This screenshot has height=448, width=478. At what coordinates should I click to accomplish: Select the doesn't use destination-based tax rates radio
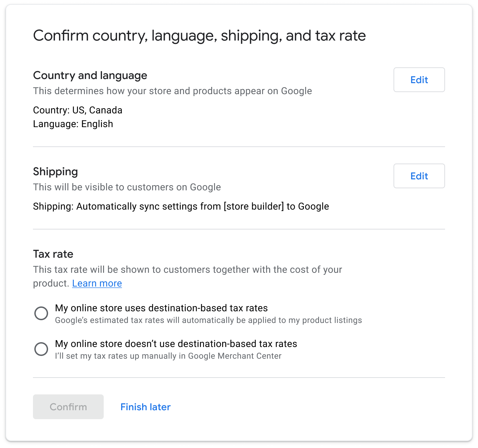(41, 349)
